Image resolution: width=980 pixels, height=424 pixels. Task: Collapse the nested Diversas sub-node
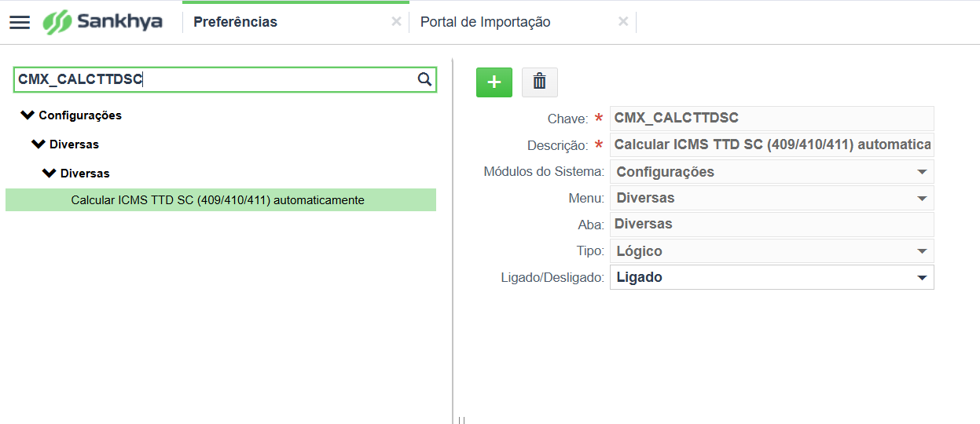[50, 174]
